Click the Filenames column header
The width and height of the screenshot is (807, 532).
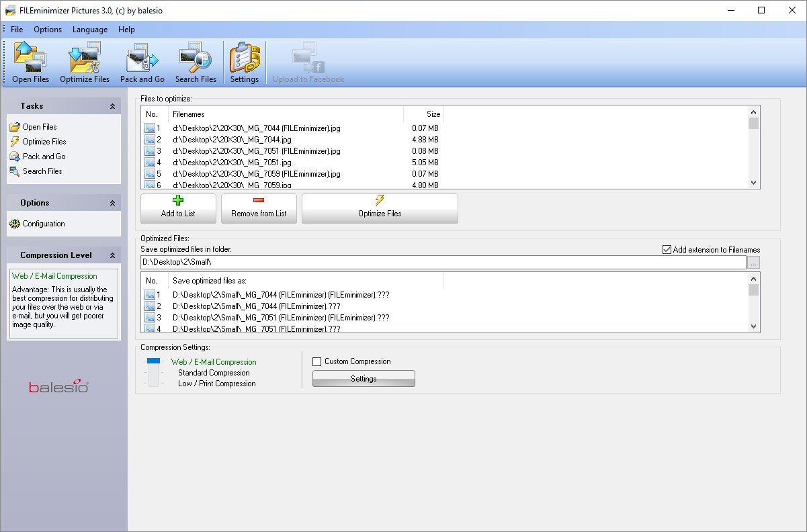point(286,114)
